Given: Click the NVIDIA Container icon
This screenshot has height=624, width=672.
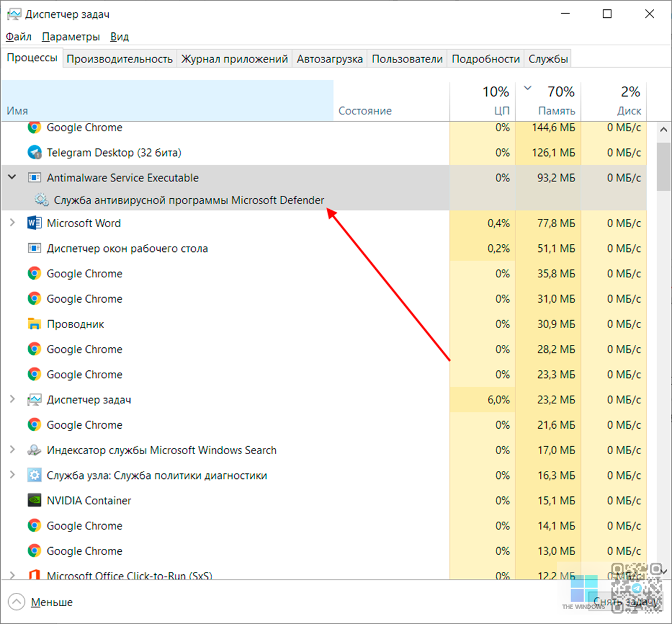Looking at the screenshot, I should pos(35,500).
